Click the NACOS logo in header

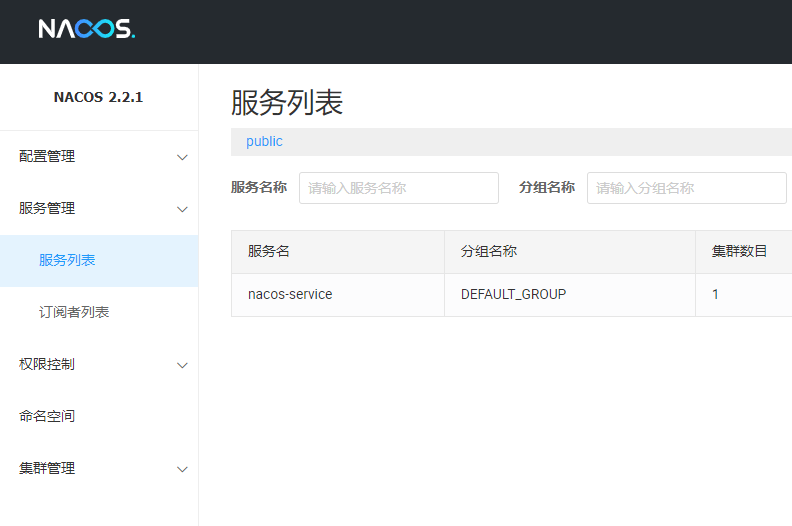coord(86,29)
